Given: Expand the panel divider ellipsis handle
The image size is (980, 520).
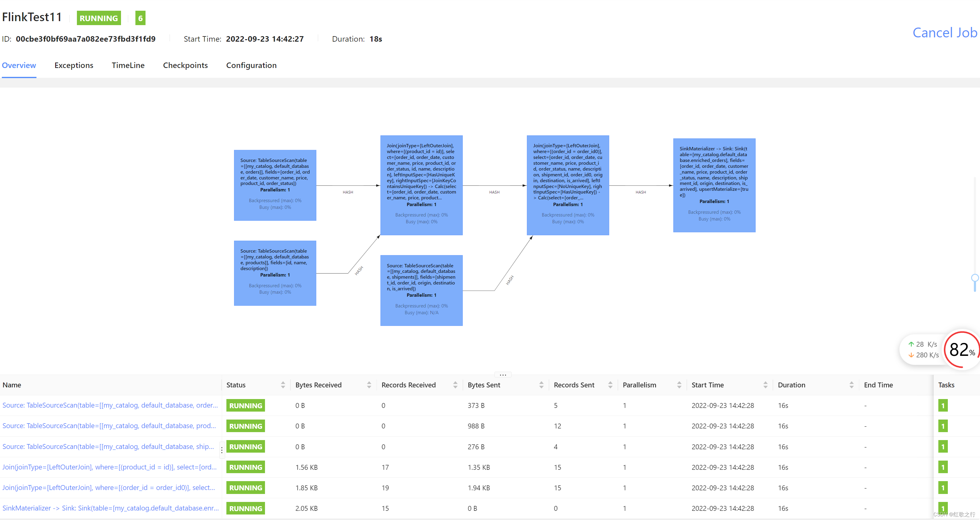Looking at the screenshot, I should [502, 375].
